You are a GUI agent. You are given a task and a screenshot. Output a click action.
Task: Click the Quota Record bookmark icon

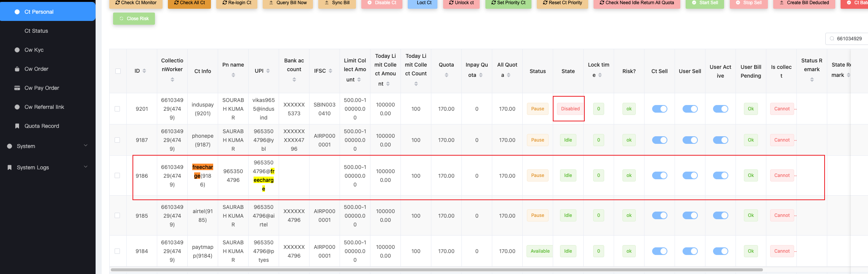coord(17,126)
